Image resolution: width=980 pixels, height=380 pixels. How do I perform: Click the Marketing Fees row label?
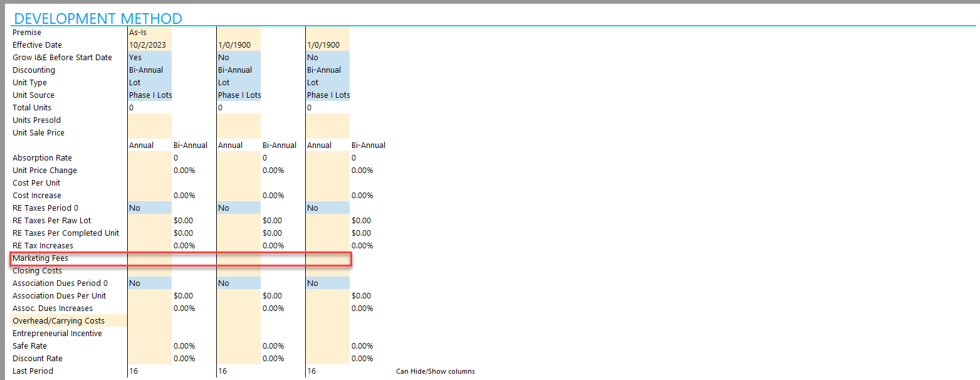pyautogui.click(x=41, y=258)
